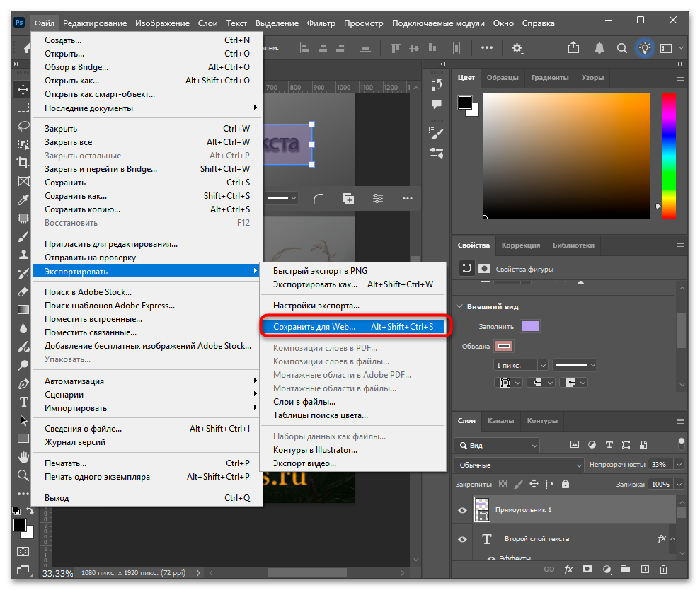
Task: Select the Lasso tool
Action: tap(23, 126)
